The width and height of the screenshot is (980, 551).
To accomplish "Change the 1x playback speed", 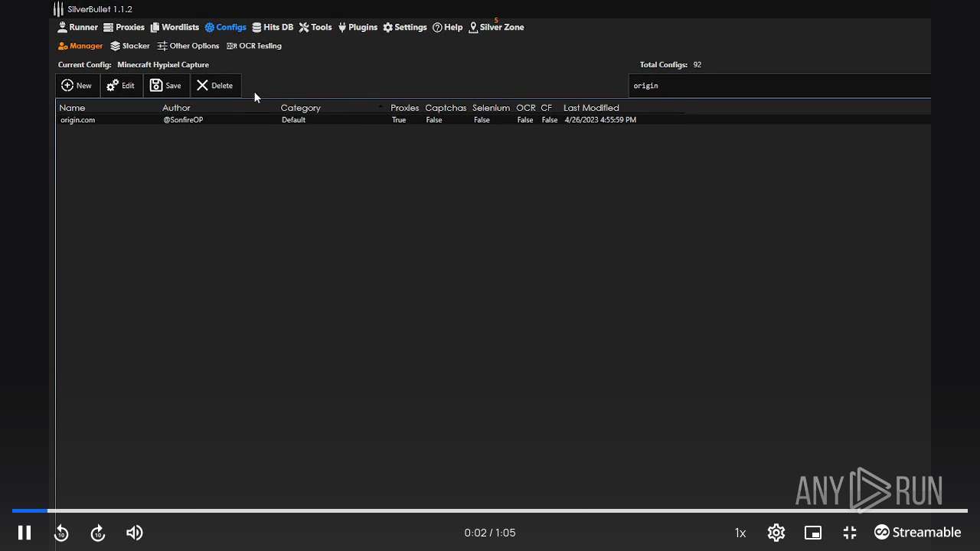I will (x=740, y=533).
